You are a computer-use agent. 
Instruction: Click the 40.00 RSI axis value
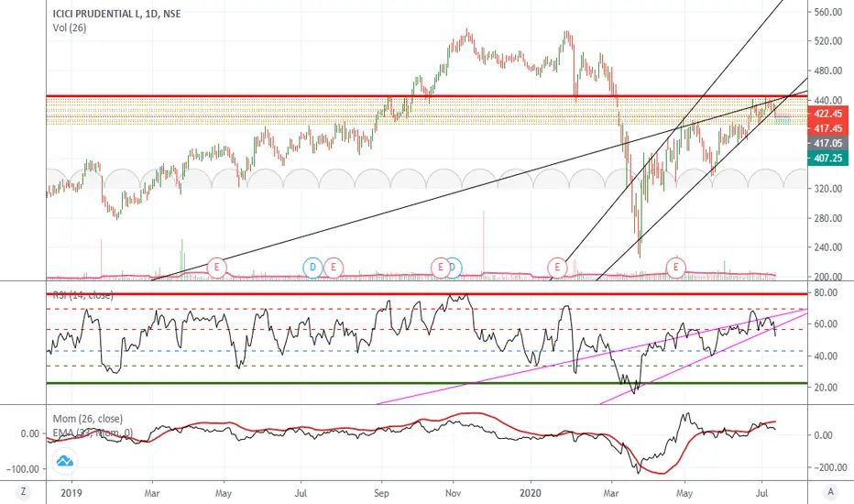click(x=826, y=356)
